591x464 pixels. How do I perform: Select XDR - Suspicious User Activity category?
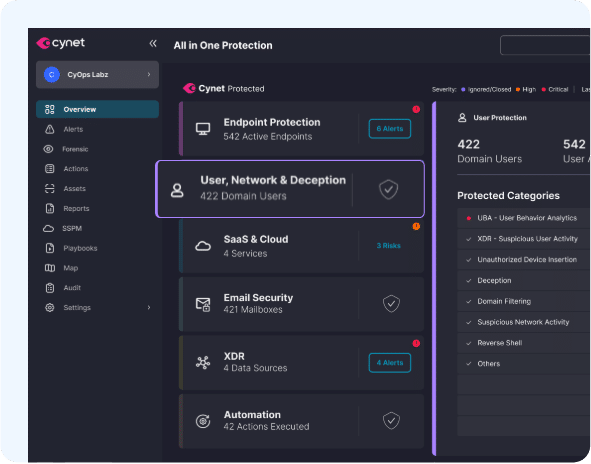point(524,239)
